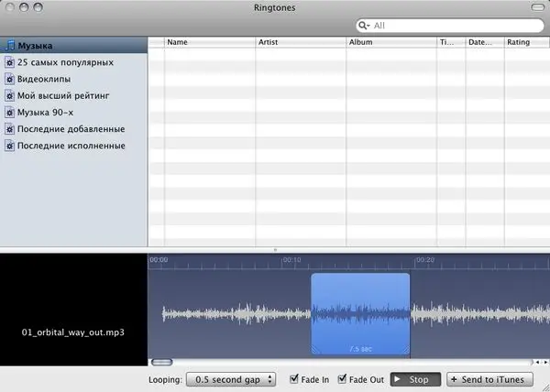Toggle the Fade In checkbox
550x392 pixels.
[294, 378]
